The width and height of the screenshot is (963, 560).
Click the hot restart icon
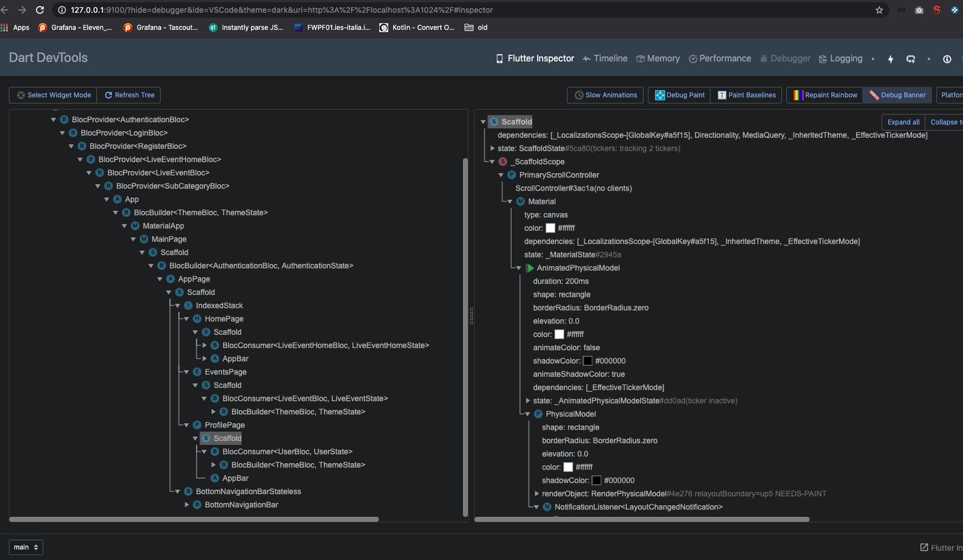(x=910, y=59)
